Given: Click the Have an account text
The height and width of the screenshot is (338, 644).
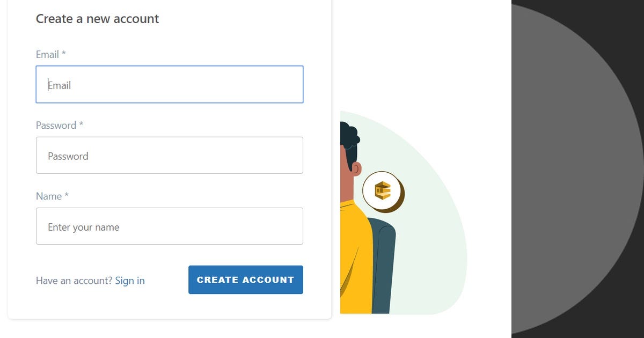Looking at the screenshot, I should point(73,280).
